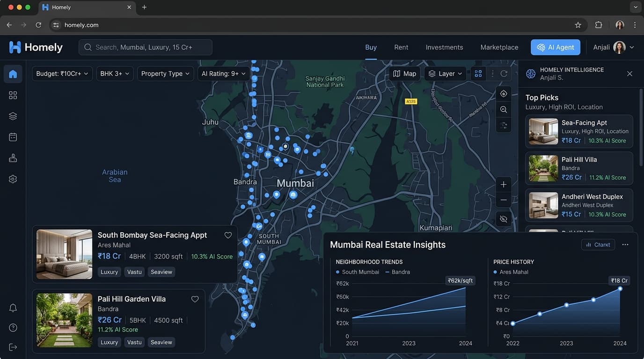Locate me using map target icon
The height and width of the screenshot is (359, 644).
coord(504,94)
